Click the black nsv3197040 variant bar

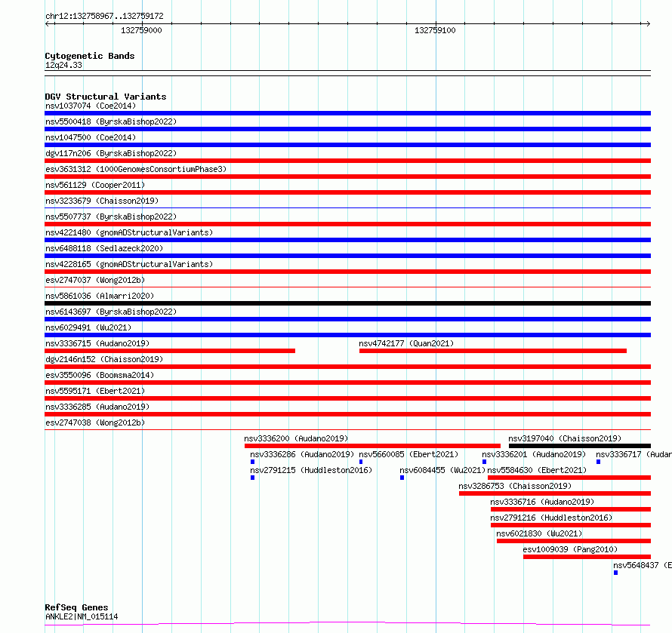(579, 446)
